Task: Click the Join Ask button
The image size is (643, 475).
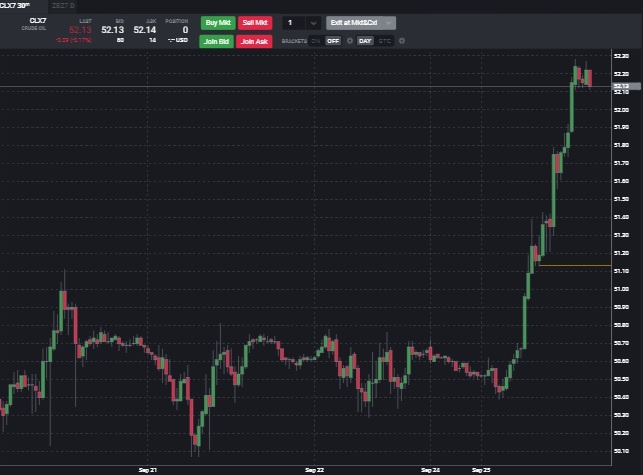Action: 254,41
